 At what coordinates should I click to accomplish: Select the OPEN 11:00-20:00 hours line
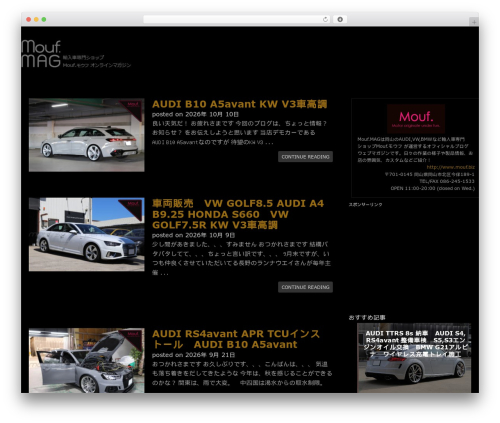click(x=433, y=188)
